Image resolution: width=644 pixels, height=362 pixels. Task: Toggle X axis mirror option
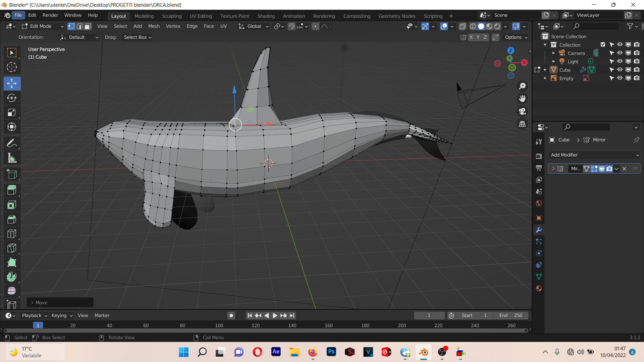click(471, 37)
